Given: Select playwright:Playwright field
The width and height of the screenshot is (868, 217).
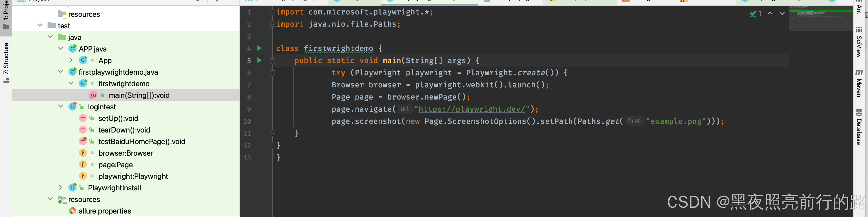Looking at the screenshot, I should coord(133,176).
